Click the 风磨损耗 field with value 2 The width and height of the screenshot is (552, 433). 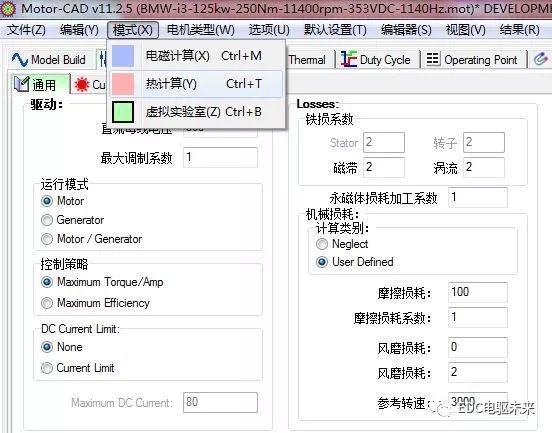tap(478, 372)
